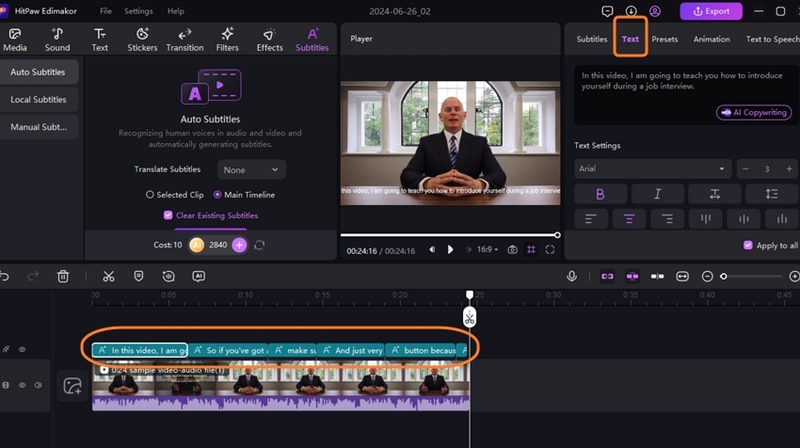Open the Arial font dropdown
The width and height of the screenshot is (800, 448).
[x=653, y=168]
